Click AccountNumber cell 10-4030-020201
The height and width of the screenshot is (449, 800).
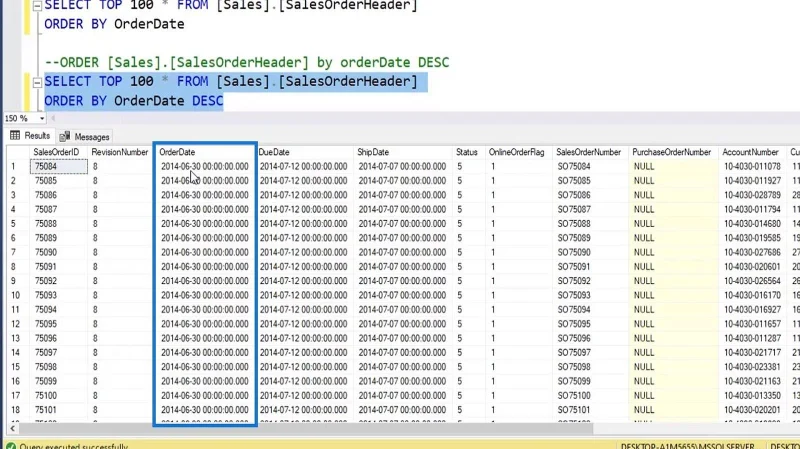coord(753,410)
